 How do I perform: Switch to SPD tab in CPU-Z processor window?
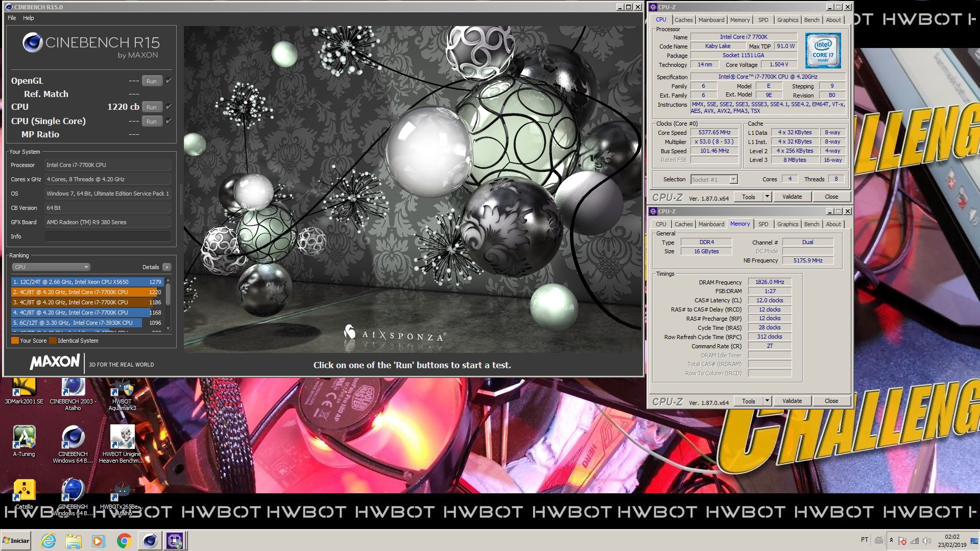pyautogui.click(x=763, y=20)
